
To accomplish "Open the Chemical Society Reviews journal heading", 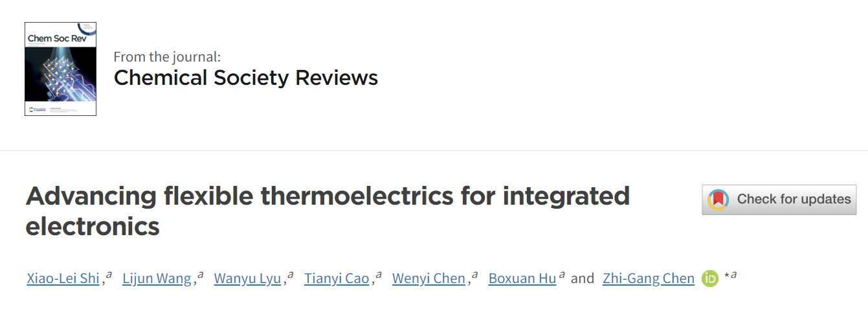I will pos(246,78).
